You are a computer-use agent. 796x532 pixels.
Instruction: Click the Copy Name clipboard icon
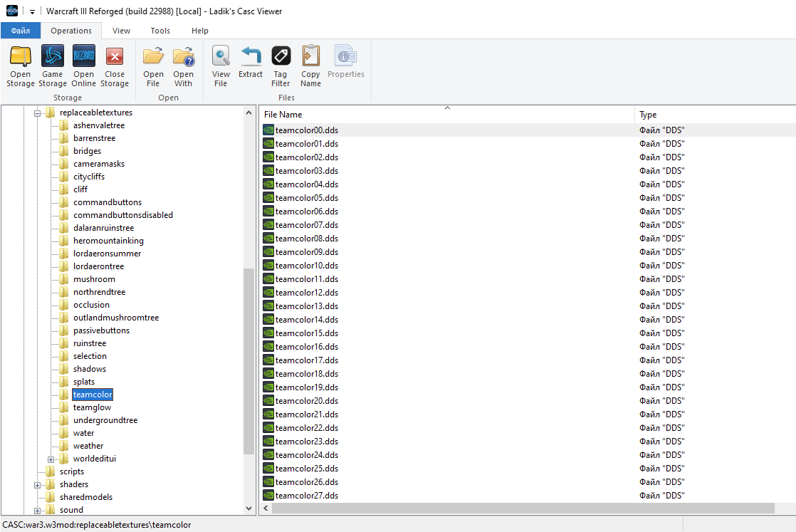pos(310,56)
